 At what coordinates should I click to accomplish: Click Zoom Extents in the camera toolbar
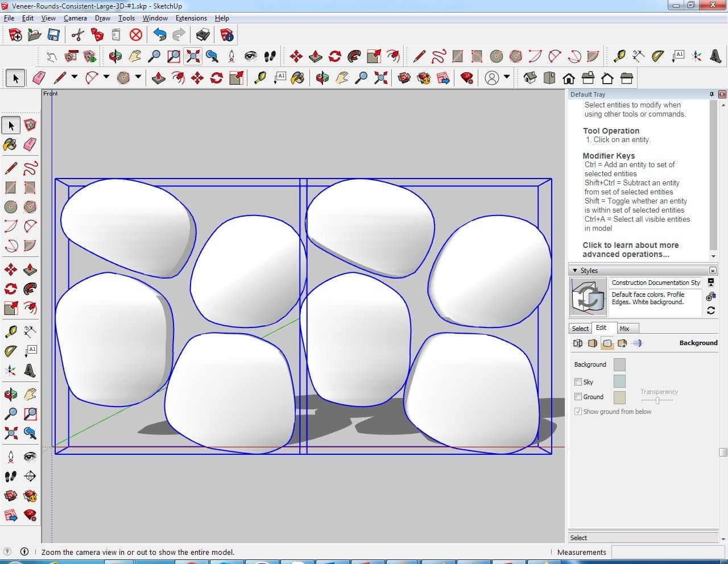click(x=193, y=56)
